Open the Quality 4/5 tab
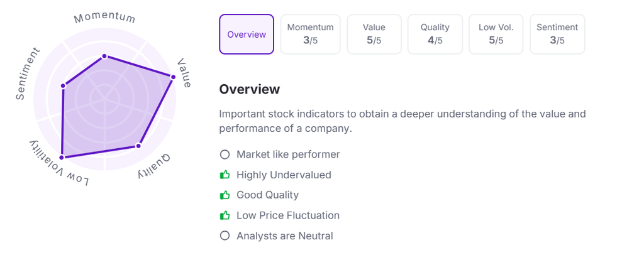 click(435, 34)
